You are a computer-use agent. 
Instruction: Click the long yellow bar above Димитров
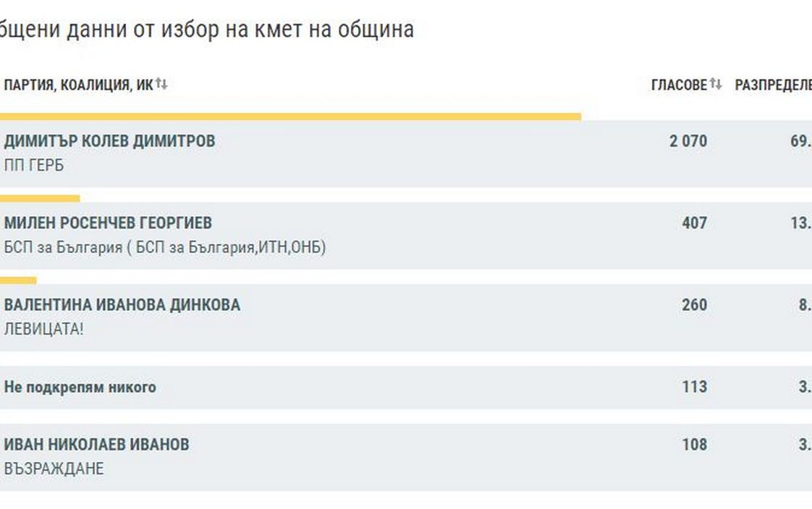click(x=289, y=116)
